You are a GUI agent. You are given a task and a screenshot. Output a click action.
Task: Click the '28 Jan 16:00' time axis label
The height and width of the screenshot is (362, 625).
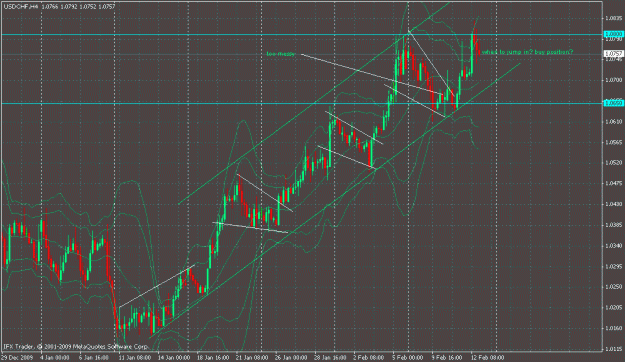coord(330,357)
